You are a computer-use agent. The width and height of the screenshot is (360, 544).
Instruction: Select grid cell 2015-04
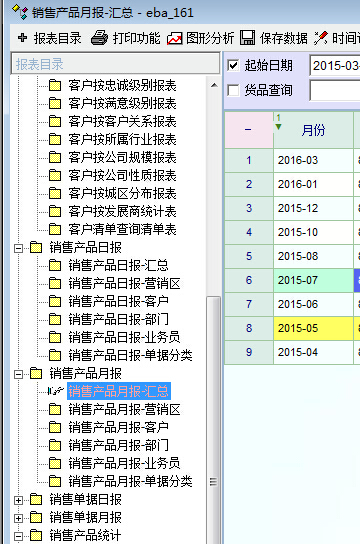314,352
